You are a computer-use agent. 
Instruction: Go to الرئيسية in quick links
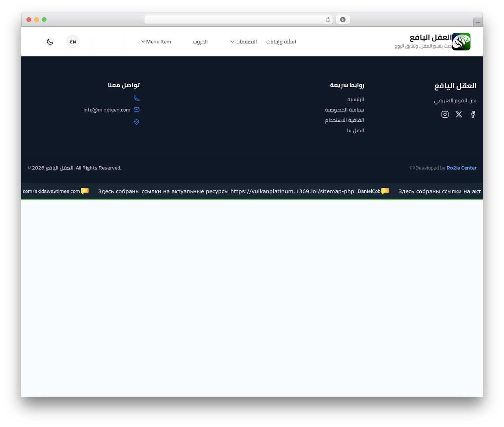pos(356,99)
